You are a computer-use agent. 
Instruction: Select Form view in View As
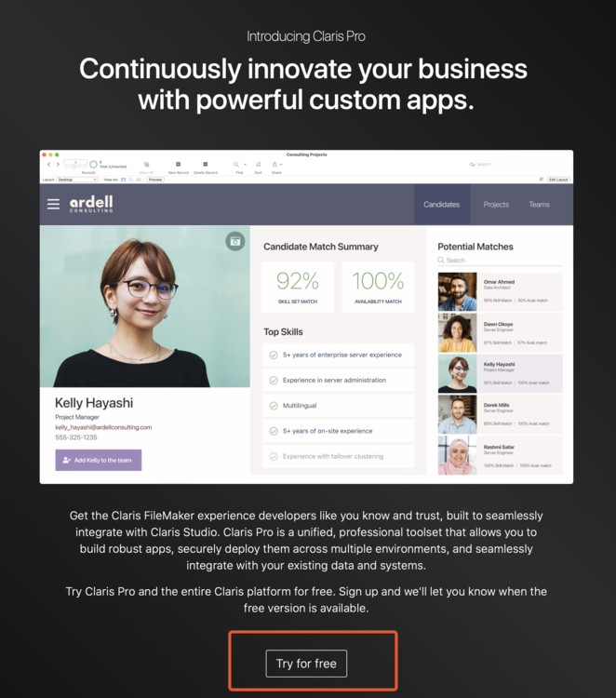pos(123,180)
